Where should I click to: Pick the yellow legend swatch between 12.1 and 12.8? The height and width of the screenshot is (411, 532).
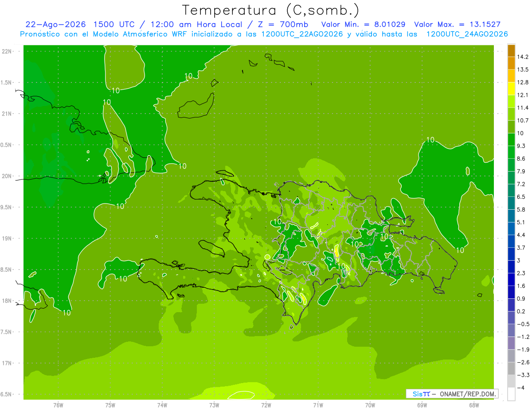[511, 89]
